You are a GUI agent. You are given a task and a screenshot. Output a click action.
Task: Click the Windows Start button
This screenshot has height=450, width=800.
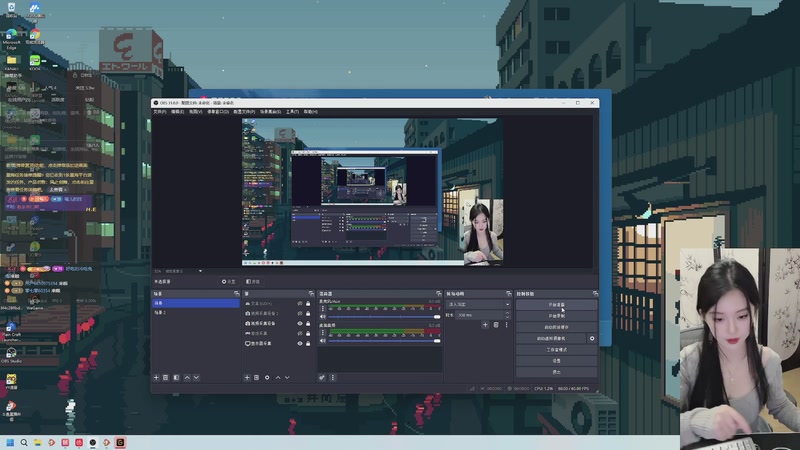pos(10,442)
